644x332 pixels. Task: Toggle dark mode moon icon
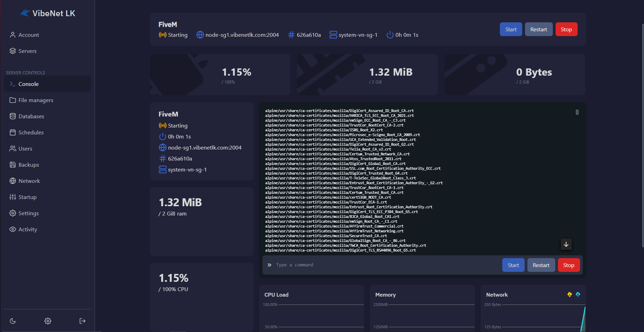click(13, 321)
